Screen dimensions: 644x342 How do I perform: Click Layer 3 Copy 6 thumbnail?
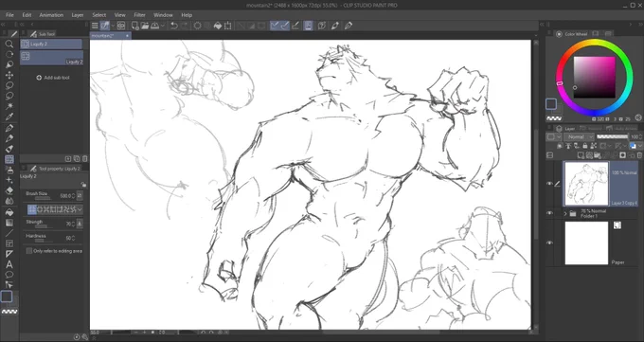586,184
